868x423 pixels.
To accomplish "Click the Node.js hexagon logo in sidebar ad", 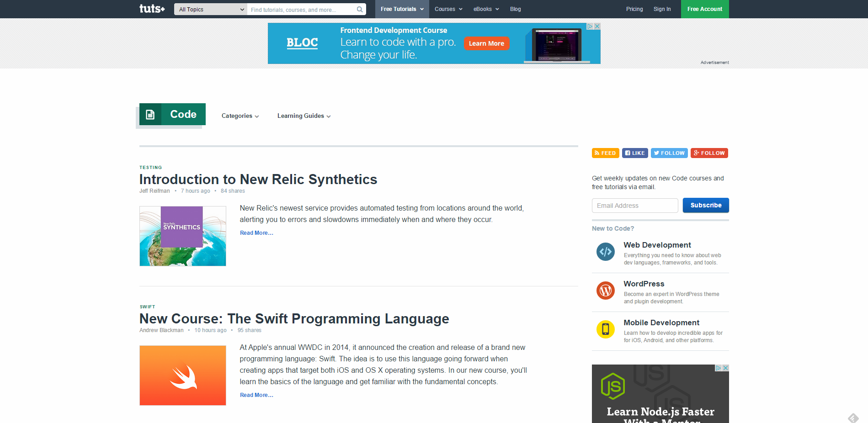I will (613, 386).
